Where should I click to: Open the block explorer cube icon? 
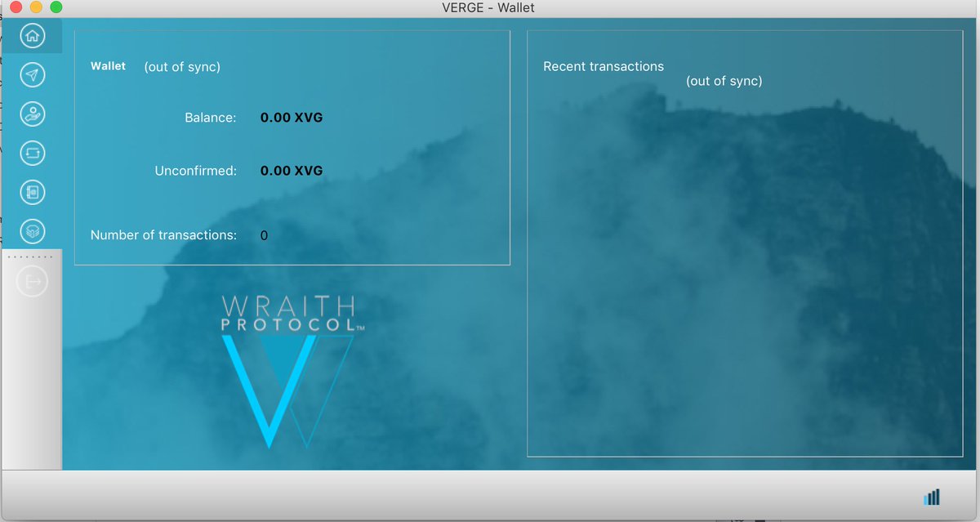(32, 231)
